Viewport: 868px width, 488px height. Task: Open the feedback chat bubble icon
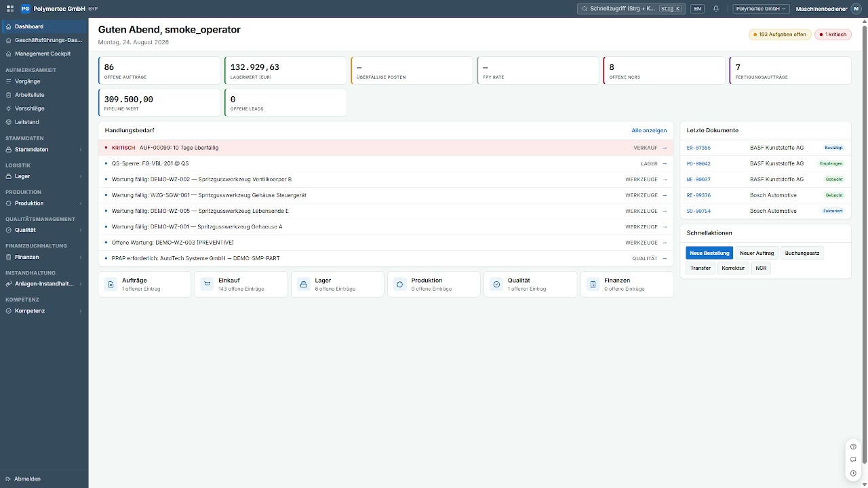coord(853,460)
